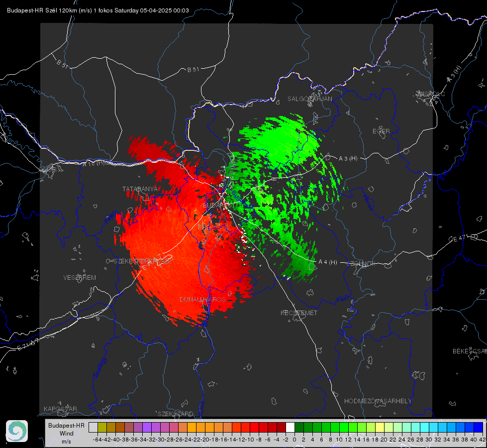
Task: Click the ÉRD town label
Action: [x=204, y=227]
